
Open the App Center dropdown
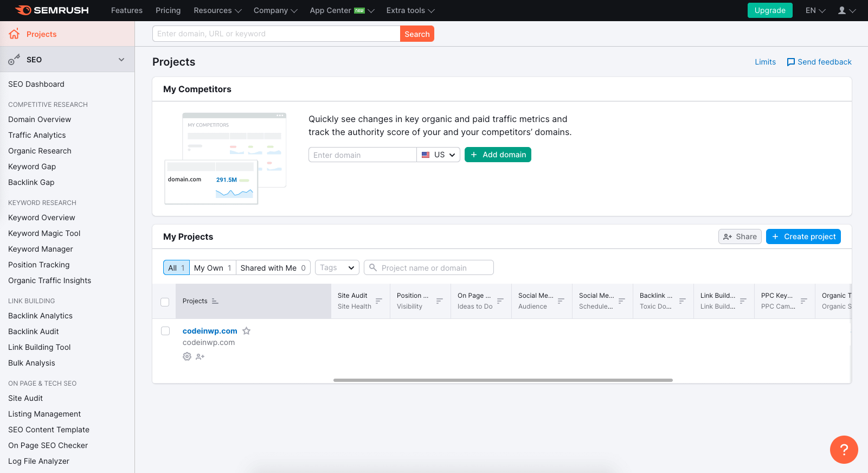[x=342, y=10]
